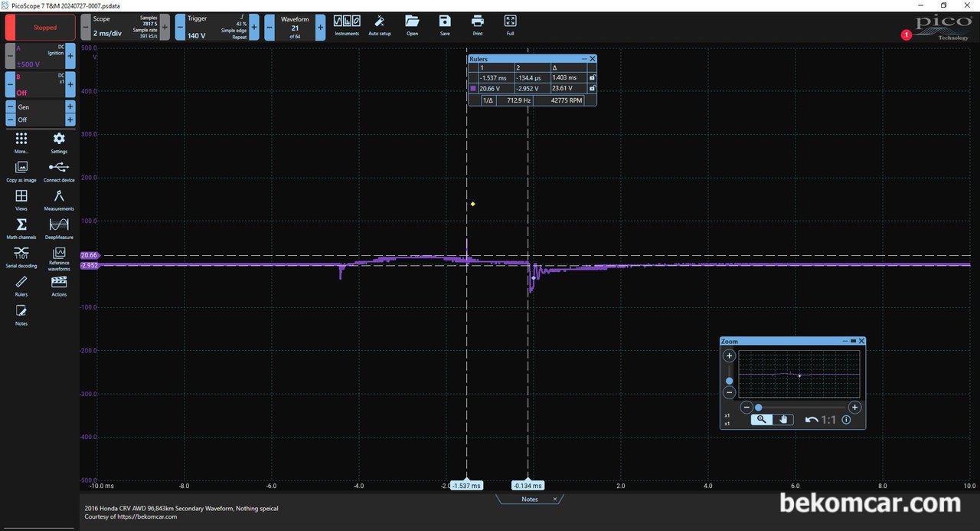Go to previous waveform buffer
Image resolution: width=980 pixels, height=531 pixels.
(269, 28)
